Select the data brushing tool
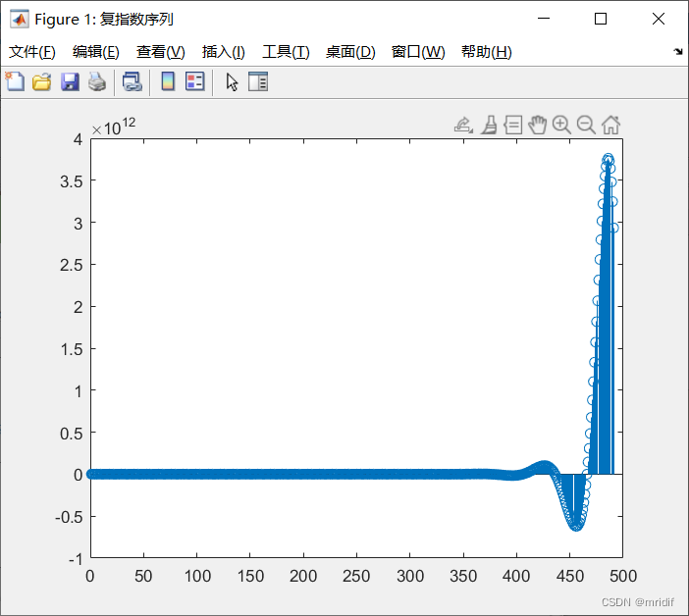This screenshot has width=689, height=616. [489, 126]
